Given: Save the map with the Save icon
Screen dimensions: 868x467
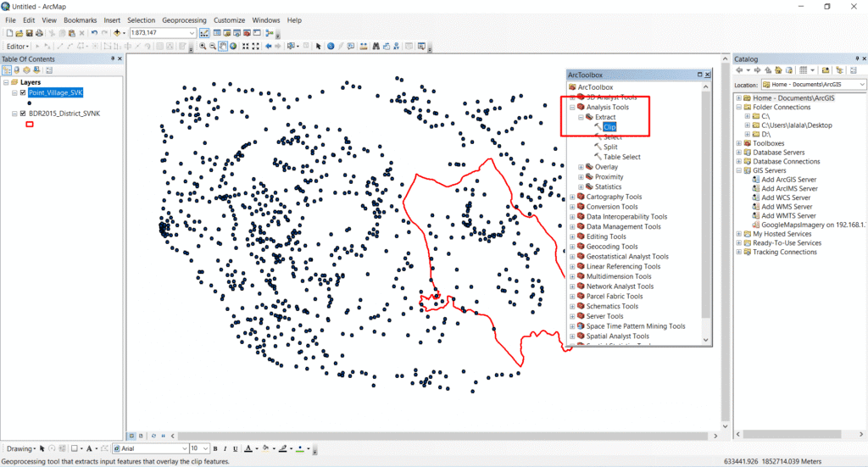Looking at the screenshot, I should tap(30, 33).
